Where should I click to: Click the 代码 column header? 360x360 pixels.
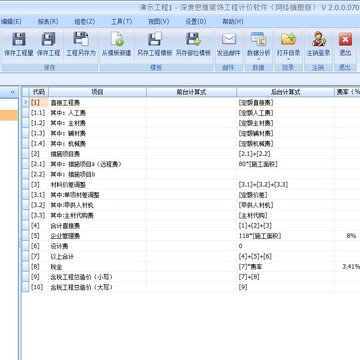click(39, 92)
